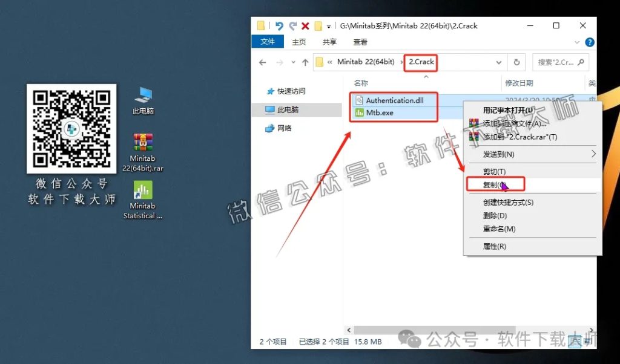Refresh the 2.Crack folder view
The height and width of the screenshot is (364, 620).
click(515, 62)
